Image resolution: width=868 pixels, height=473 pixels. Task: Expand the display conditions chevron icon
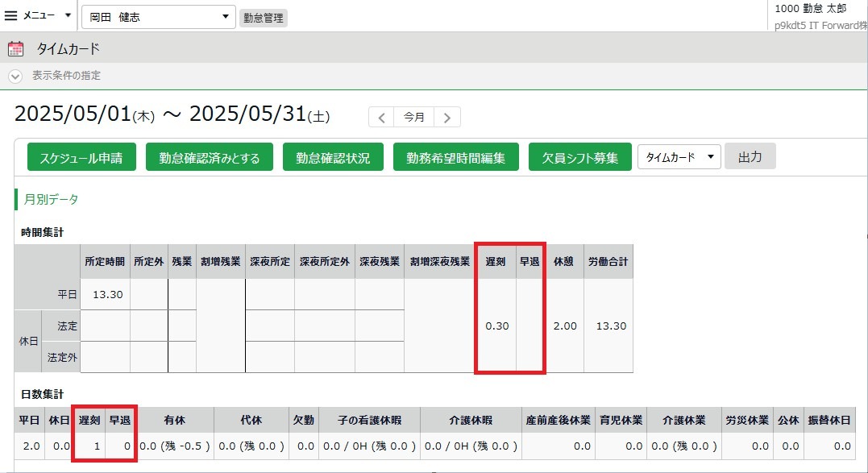(x=15, y=76)
